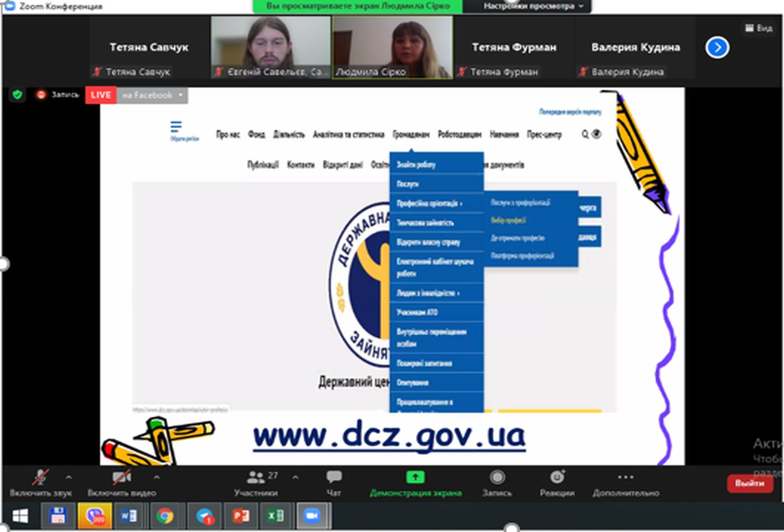Expand the audio options arrow beside microphone
784x532 pixels.
(68, 478)
